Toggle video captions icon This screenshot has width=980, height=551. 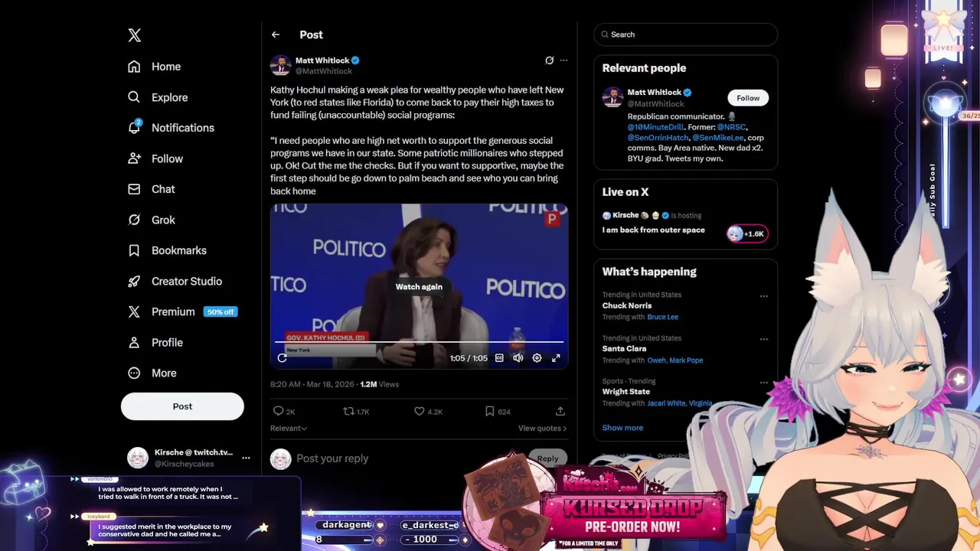click(499, 357)
